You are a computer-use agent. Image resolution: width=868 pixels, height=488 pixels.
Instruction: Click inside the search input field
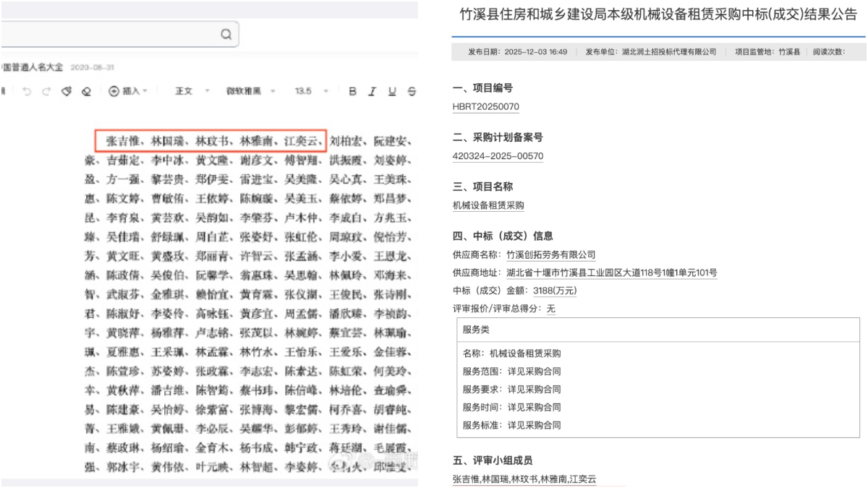click(109, 34)
